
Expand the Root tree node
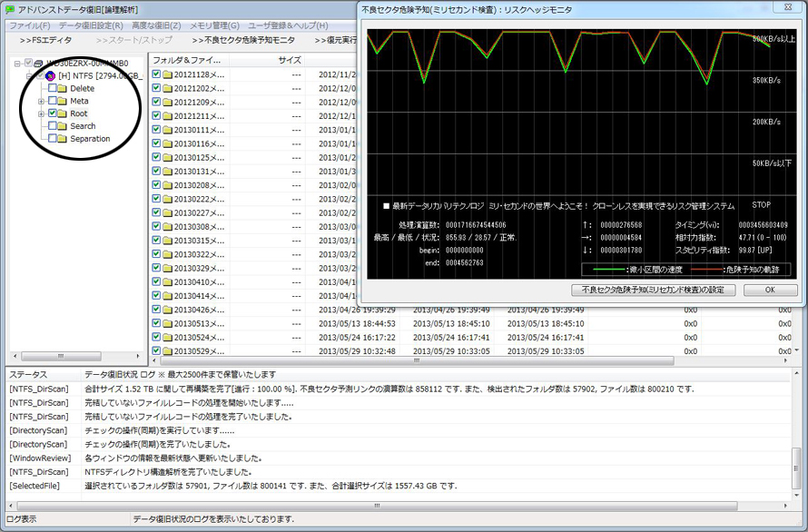(41, 113)
